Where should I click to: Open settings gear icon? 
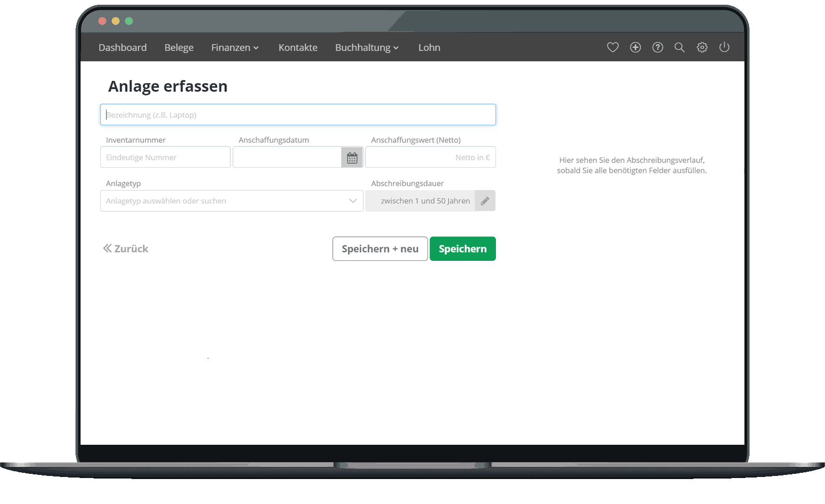(702, 47)
